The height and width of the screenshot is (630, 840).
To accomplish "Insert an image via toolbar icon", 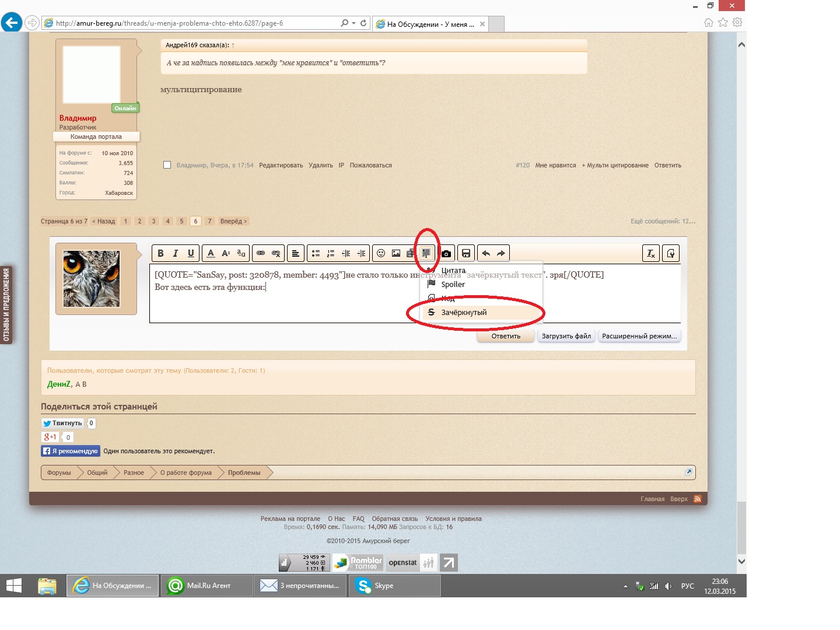I will tap(396, 253).
